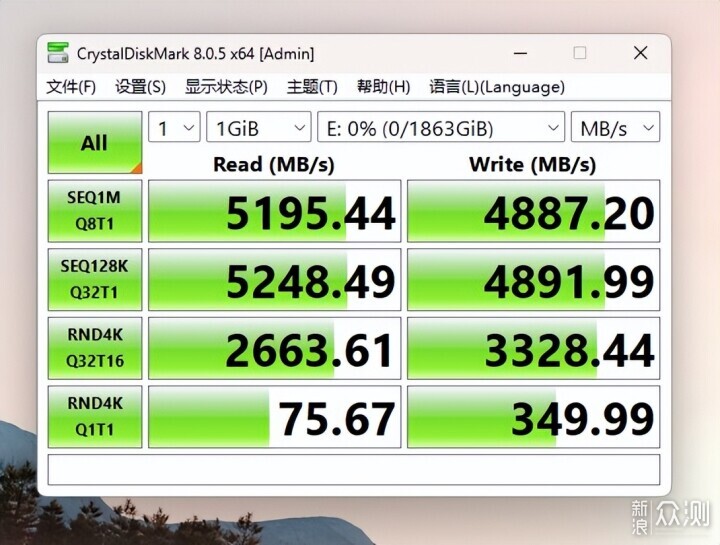The width and height of the screenshot is (720, 545).
Task: Click the Read (MB/s) column header
Action: pyautogui.click(x=274, y=164)
